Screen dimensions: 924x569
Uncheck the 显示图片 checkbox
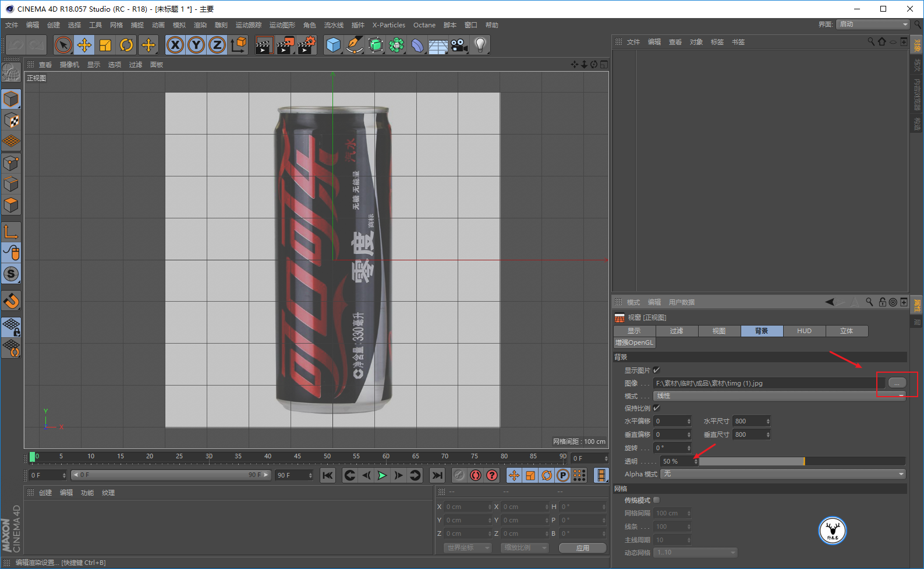coord(656,370)
